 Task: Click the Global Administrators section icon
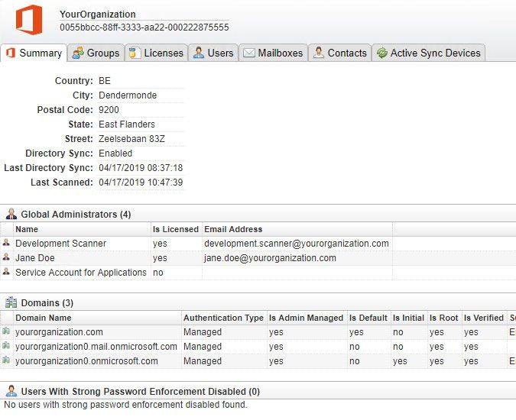pyautogui.click(x=11, y=214)
